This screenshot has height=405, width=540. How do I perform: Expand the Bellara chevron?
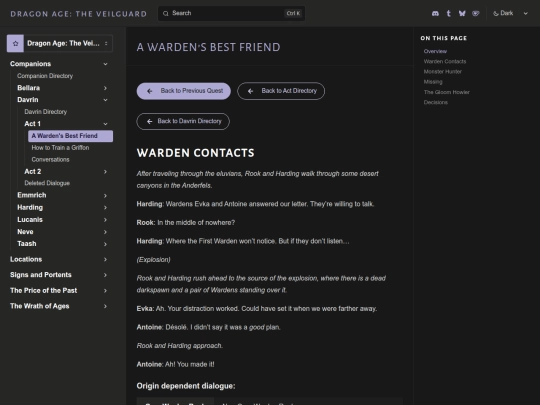coord(105,88)
